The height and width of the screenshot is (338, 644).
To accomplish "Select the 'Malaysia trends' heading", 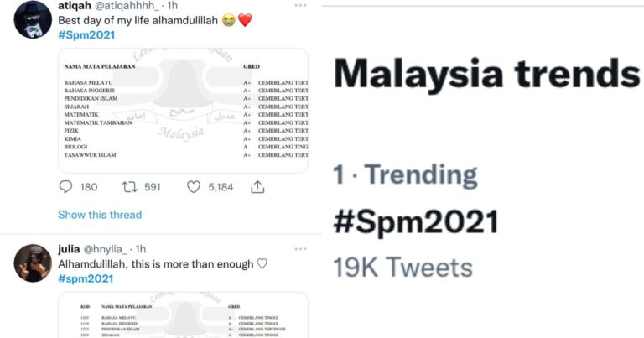I will pyautogui.click(x=486, y=74).
